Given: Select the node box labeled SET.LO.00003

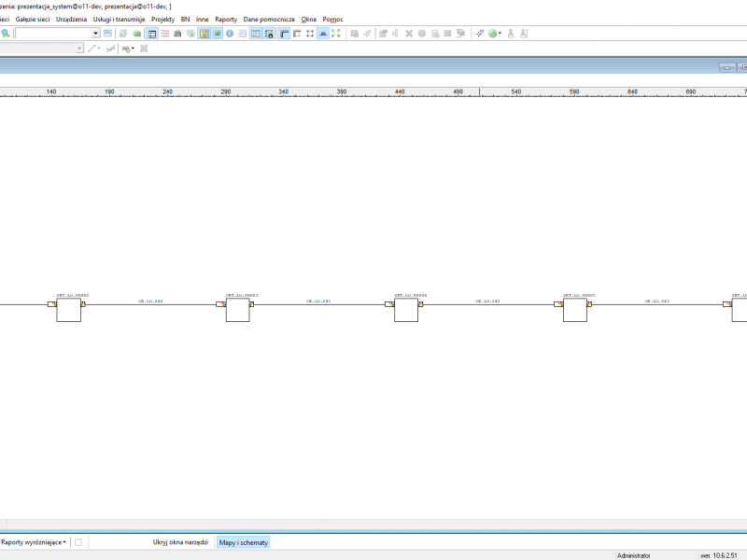Looking at the screenshot, I should 238,310.
